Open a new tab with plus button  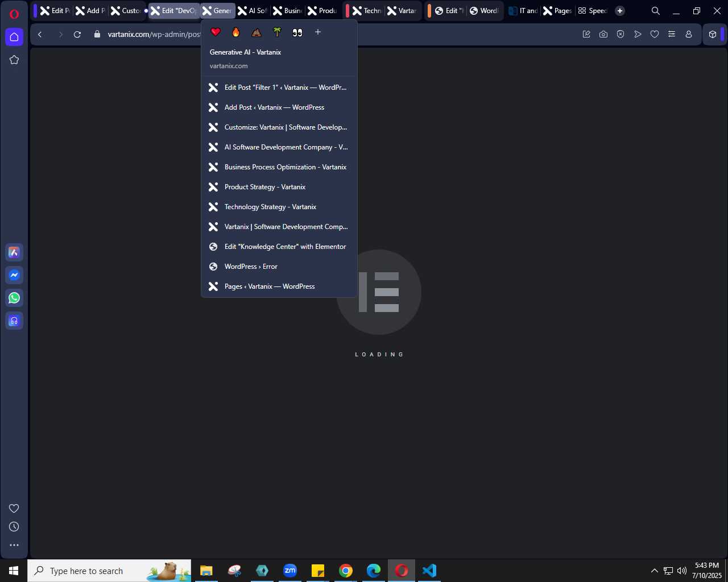[620, 11]
